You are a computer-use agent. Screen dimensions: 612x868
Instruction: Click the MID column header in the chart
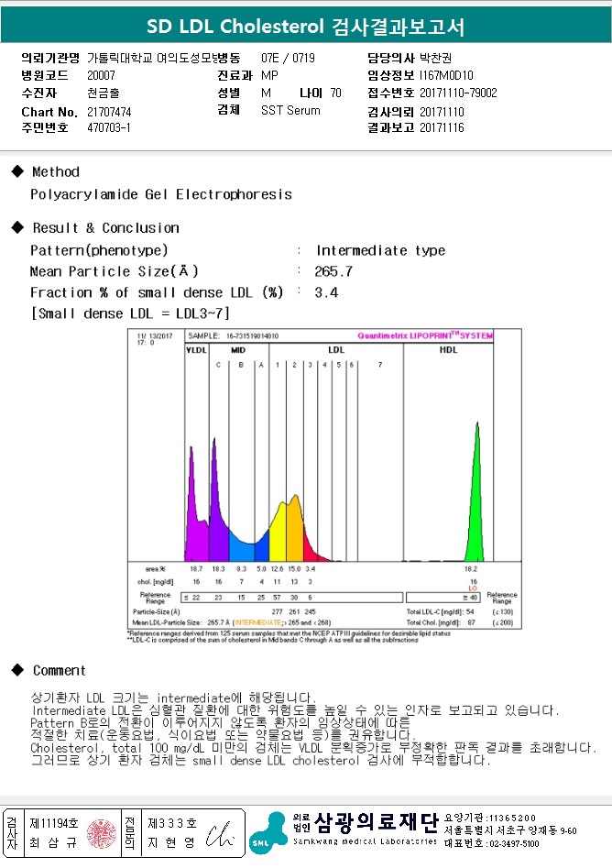point(238,350)
